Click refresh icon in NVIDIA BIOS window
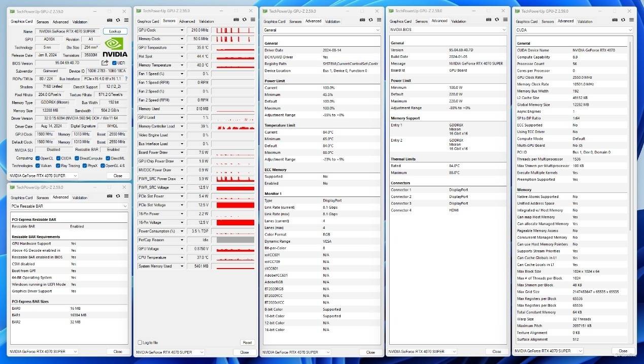This screenshot has height=364, width=644. pos(496,20)
